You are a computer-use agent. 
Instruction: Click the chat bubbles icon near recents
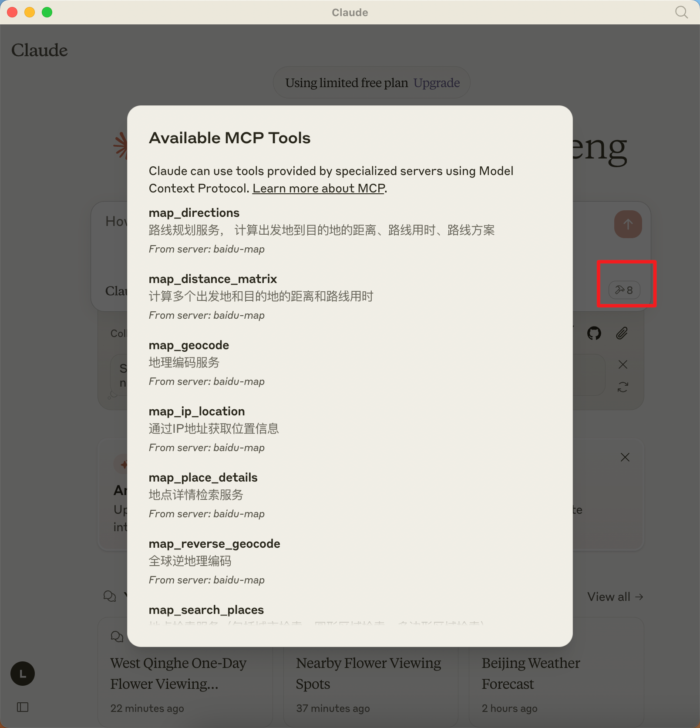click(x=110, y=596)
